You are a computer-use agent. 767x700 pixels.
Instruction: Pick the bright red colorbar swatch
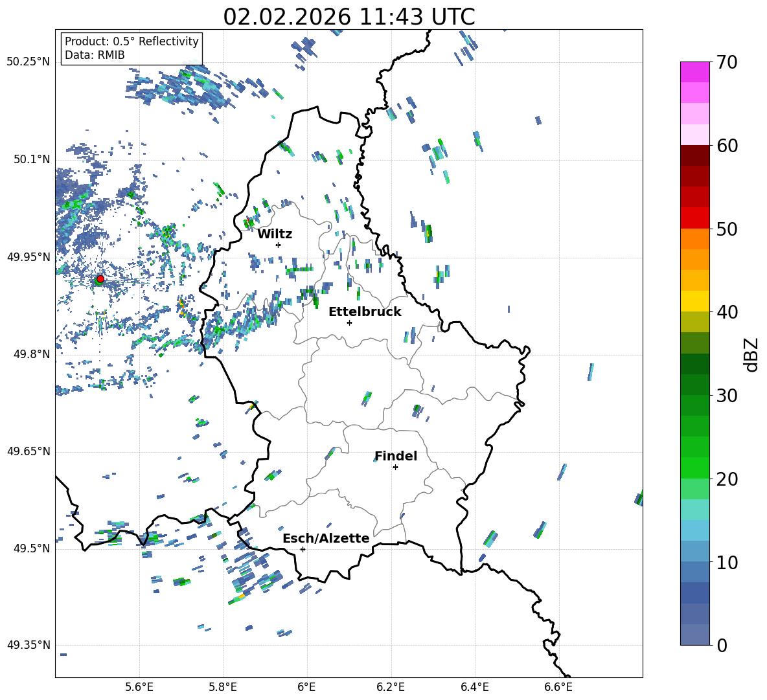tap(694, 218)
